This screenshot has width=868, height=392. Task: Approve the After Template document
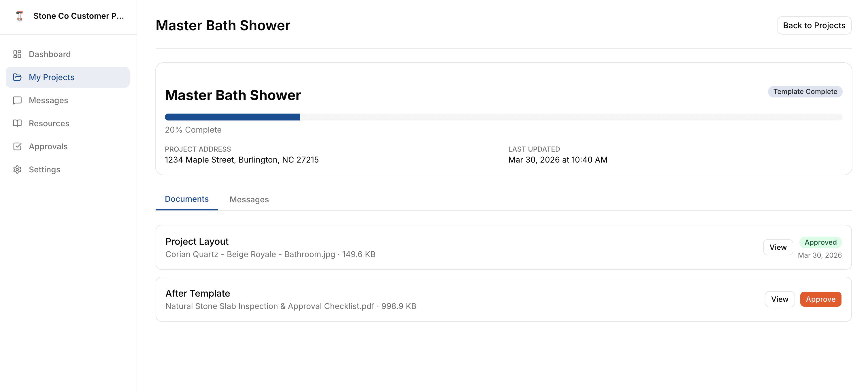[x=820, y=299]
